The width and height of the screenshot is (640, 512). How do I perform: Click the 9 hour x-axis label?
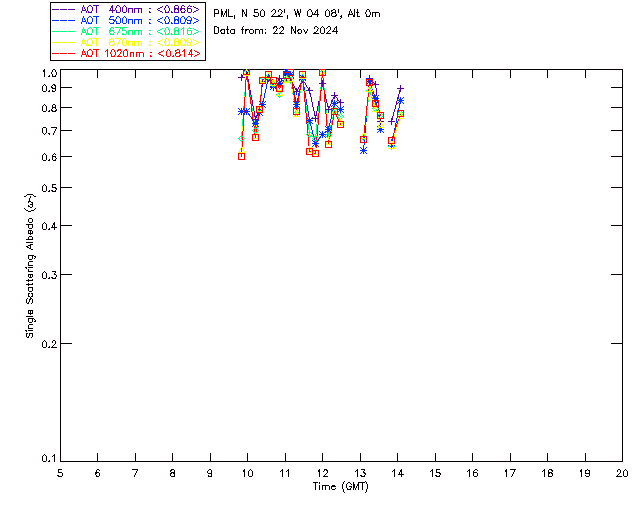[x=210, y=473]
